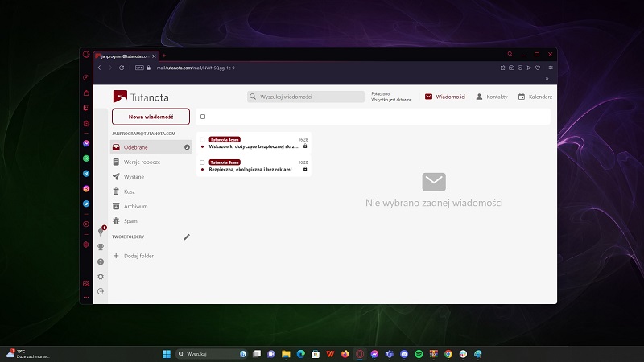The image size is (644, 362).
Task: Tick the select-all checkbox above the mail list
Action: (203, 117)
